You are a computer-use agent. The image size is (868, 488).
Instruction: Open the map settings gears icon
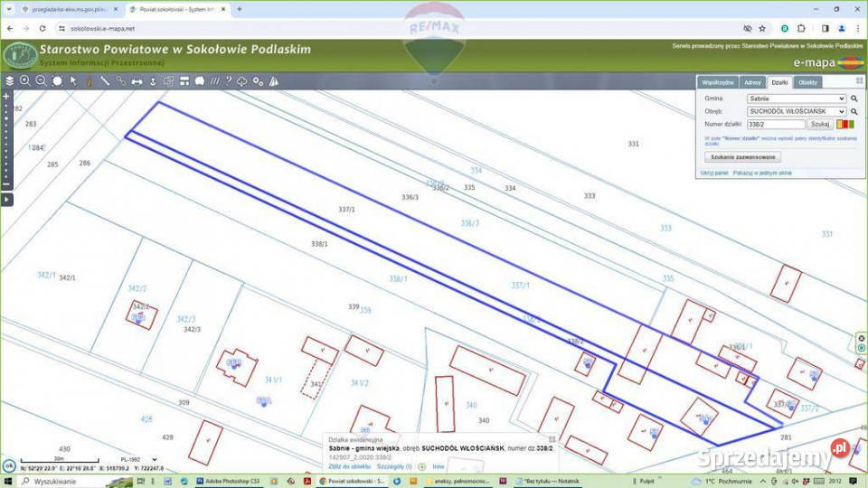pyautogui.click(x=259, y=80)
